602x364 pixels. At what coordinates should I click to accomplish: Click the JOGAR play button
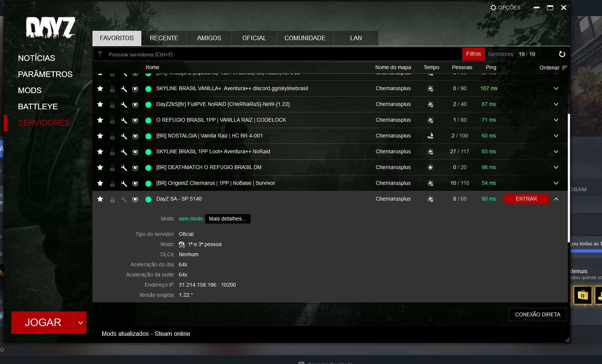pyautogui.click(x=43, y=323)
